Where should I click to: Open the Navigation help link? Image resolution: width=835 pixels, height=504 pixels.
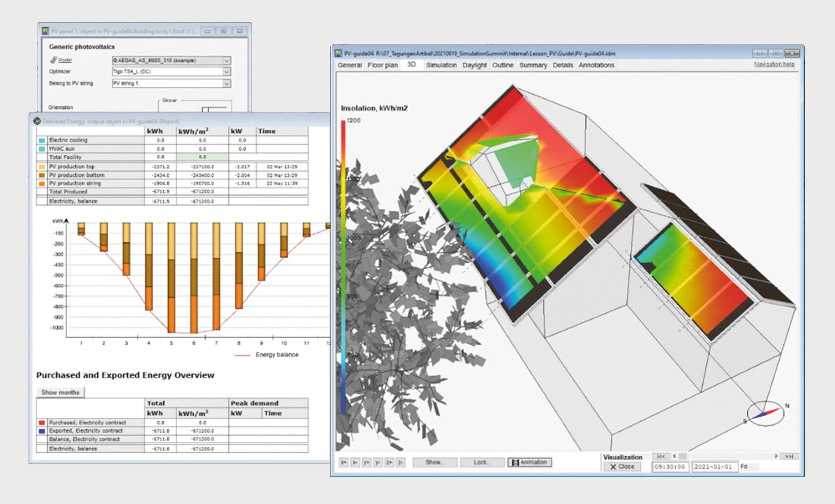click(x=774, y=64)
